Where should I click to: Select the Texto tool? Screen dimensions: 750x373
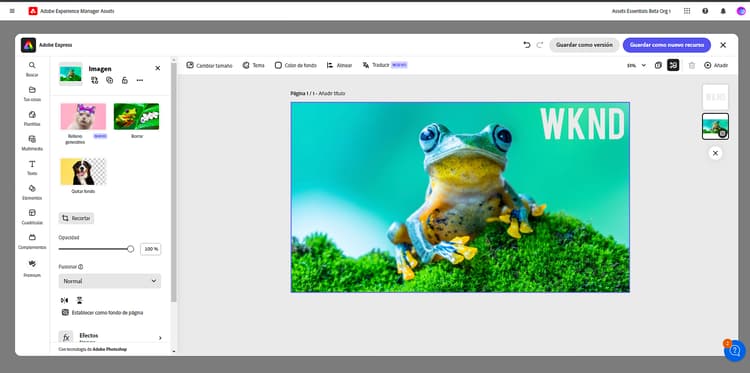(x=32, y=167)
